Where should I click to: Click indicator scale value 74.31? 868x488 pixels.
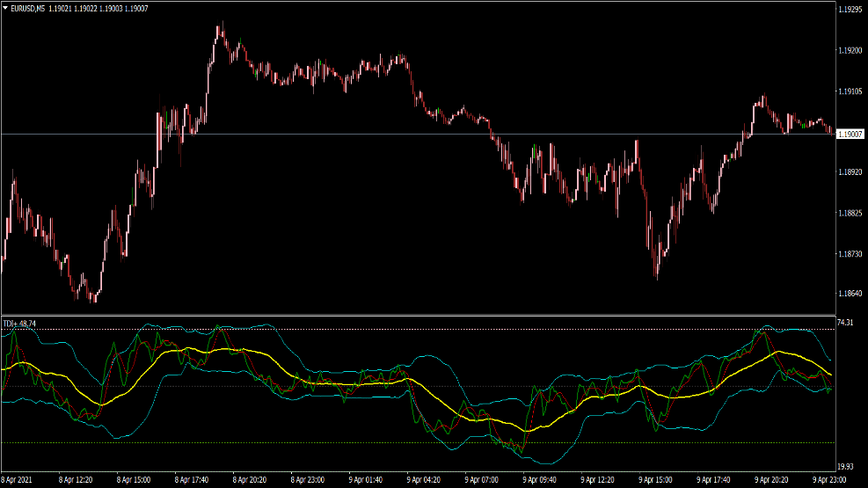[845, 322]
